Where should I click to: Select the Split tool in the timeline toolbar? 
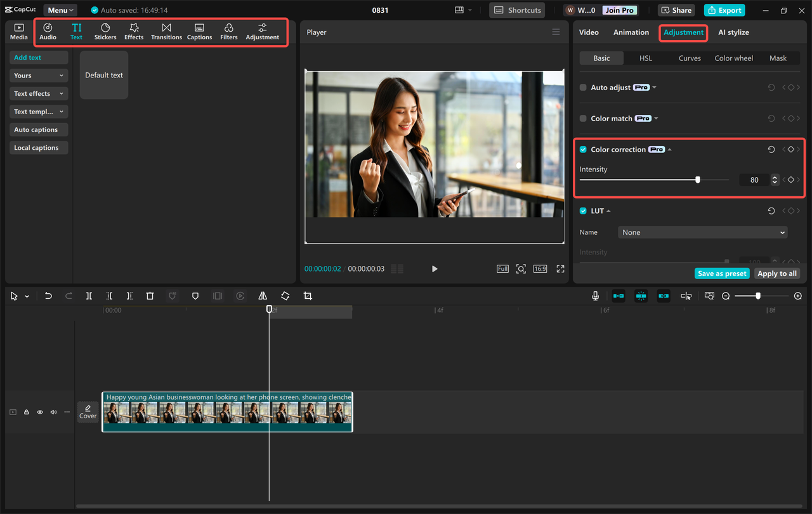click(x=89, y=296)
